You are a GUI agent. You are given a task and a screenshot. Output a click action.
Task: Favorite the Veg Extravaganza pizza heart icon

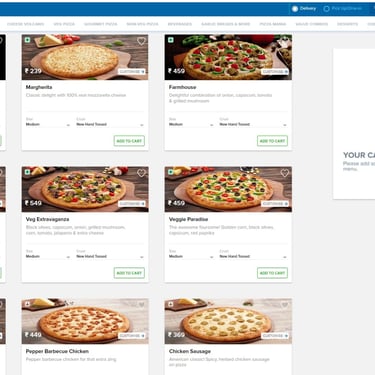click(141, 173)
